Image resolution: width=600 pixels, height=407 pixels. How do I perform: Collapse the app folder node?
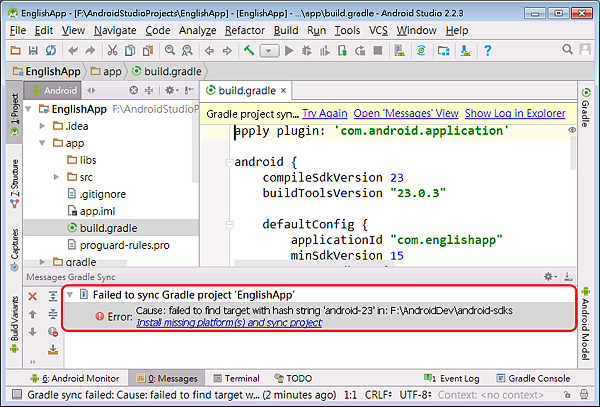pos(42,143)
